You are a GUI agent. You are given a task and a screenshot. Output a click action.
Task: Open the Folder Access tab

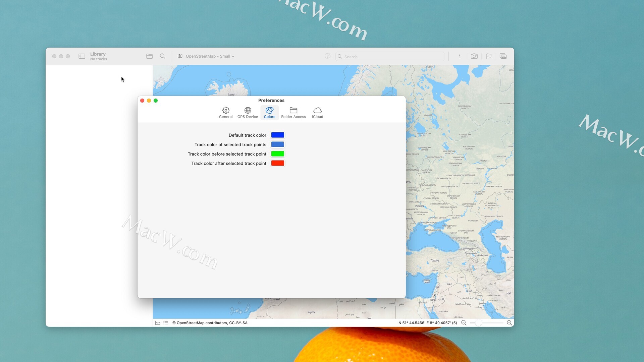[293, 113]
